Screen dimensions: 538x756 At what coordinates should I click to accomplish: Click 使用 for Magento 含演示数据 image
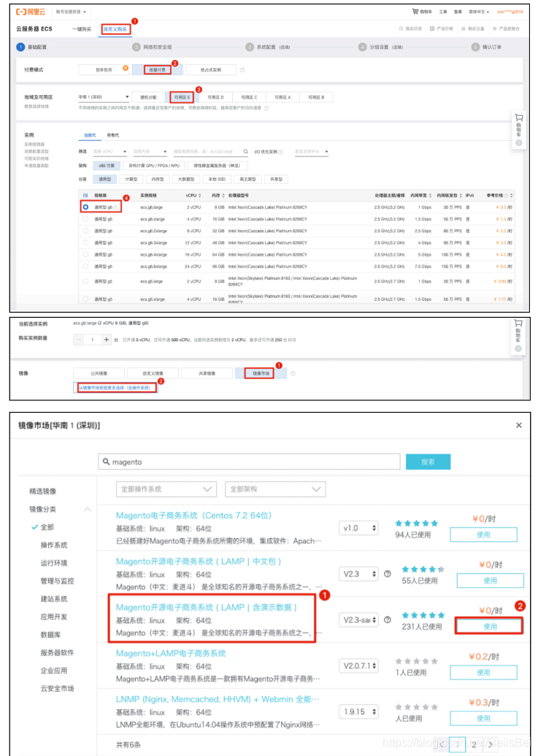point(490,626)
